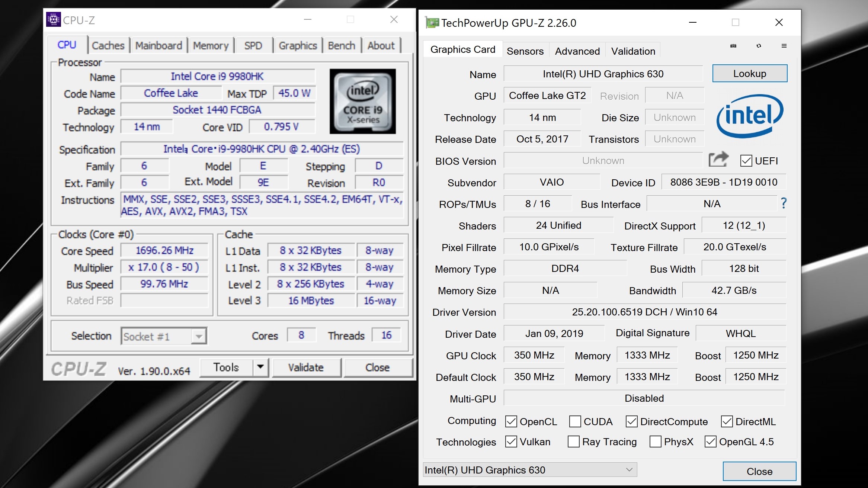
Task: Toggle the Ray Tracing checkbox
Action: [573, 442]
